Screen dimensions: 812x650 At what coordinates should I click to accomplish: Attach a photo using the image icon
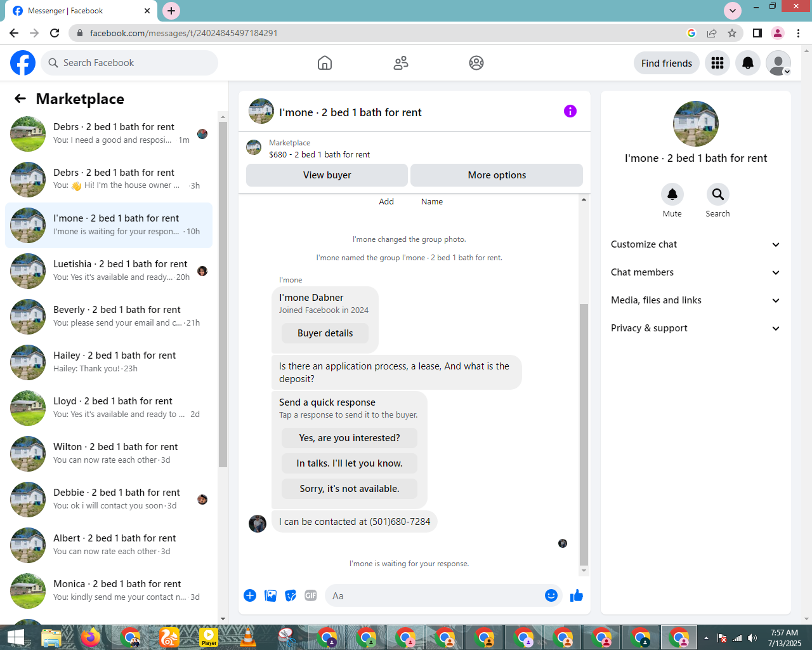270,595
